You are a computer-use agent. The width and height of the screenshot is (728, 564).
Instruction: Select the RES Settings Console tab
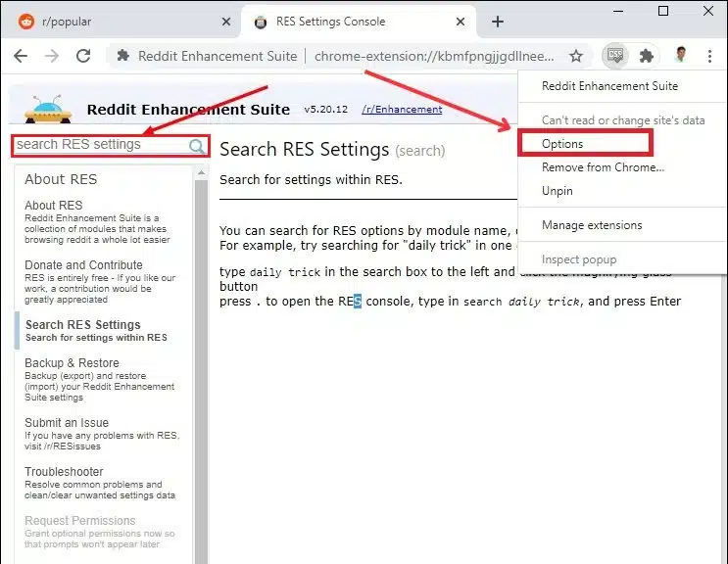tap(359, 22)
